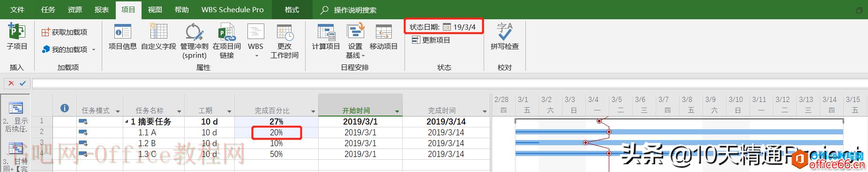The width and height of the screenshot is (868, 172).
Task: Open 开始时间 column filter dropdown
Action: tap(397, 111)
